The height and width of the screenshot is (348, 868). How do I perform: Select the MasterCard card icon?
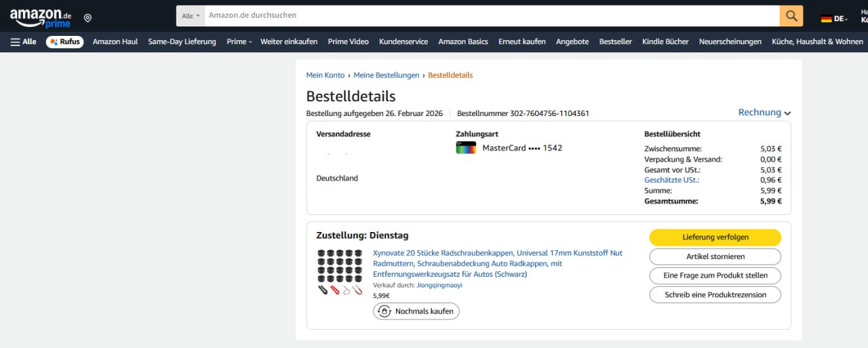pyautogui.click(x=466, y=148)
